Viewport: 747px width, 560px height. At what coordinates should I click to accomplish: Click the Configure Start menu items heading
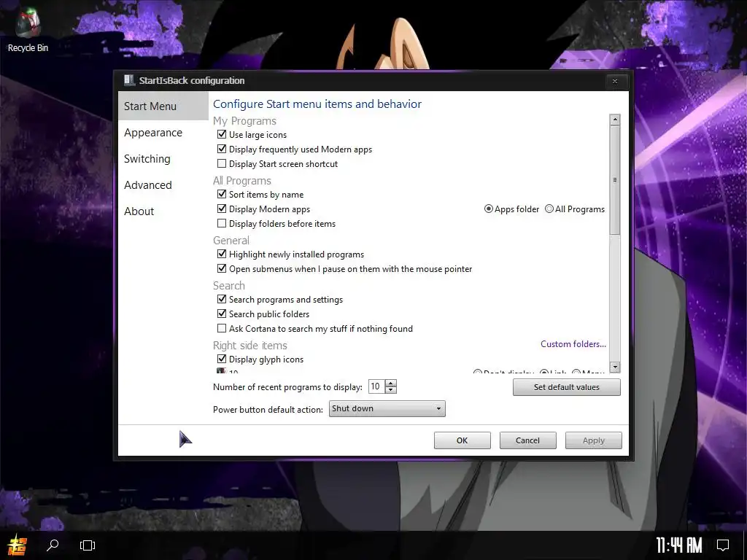(317, 104)
